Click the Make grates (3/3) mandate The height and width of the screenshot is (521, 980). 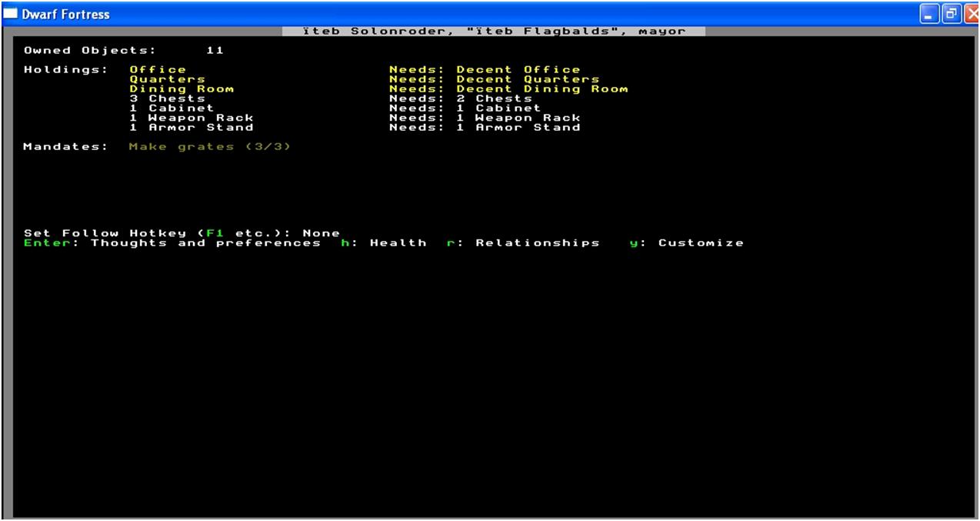(210, 147)
